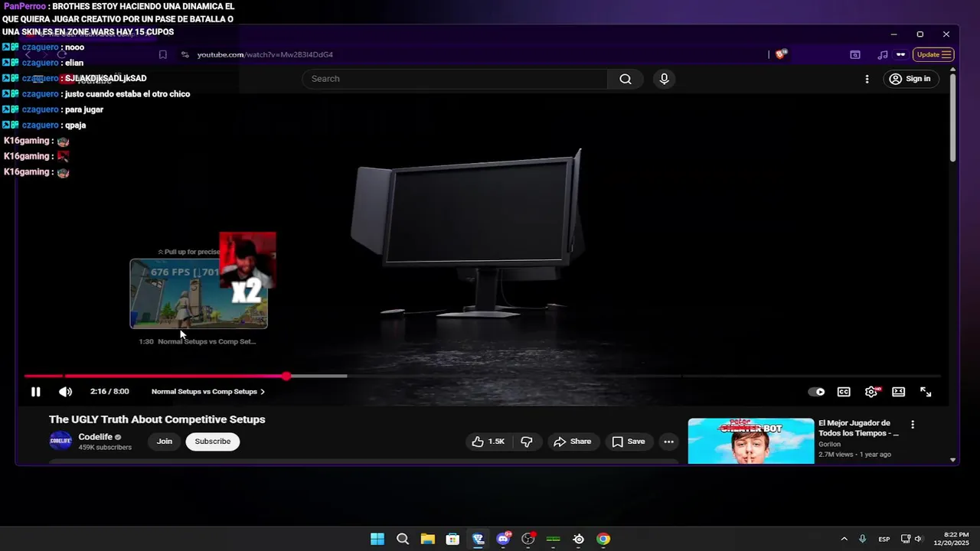
Task: Click PanPerroo chat username in overlay
Action: click(25, 6)
